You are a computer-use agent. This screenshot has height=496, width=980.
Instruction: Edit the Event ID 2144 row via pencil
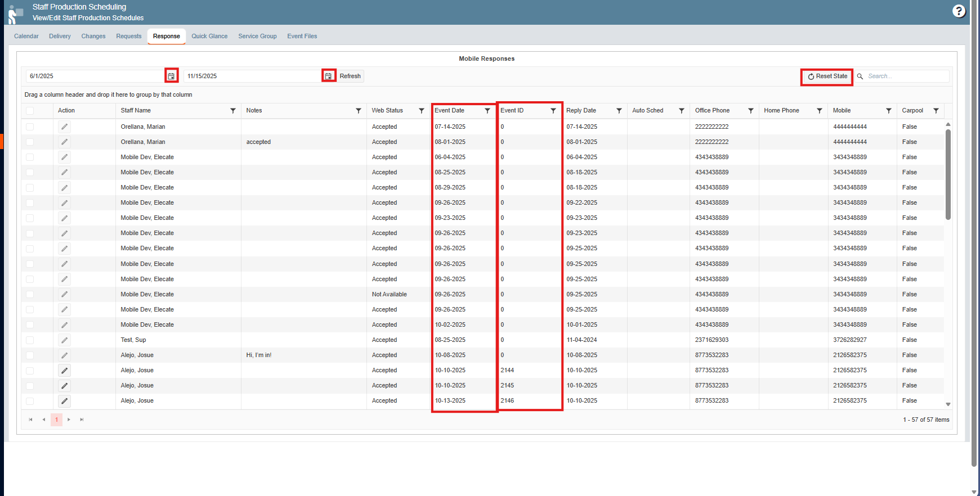pos(64,371)
